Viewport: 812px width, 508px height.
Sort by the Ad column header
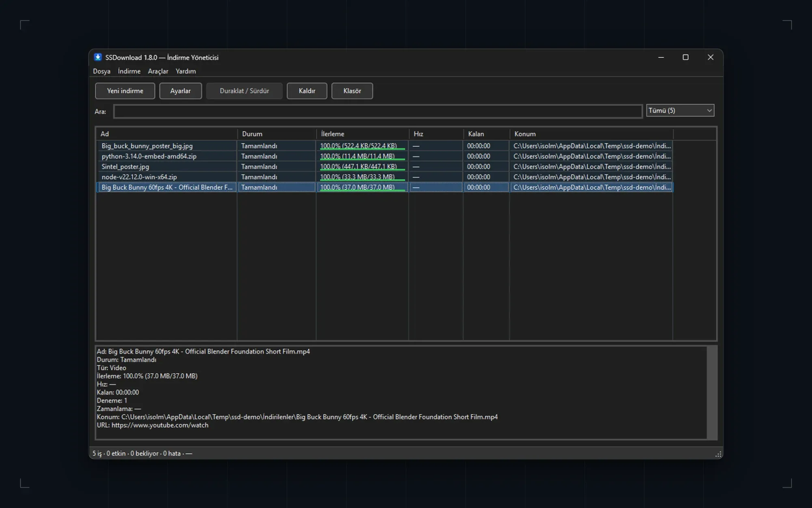167,134
